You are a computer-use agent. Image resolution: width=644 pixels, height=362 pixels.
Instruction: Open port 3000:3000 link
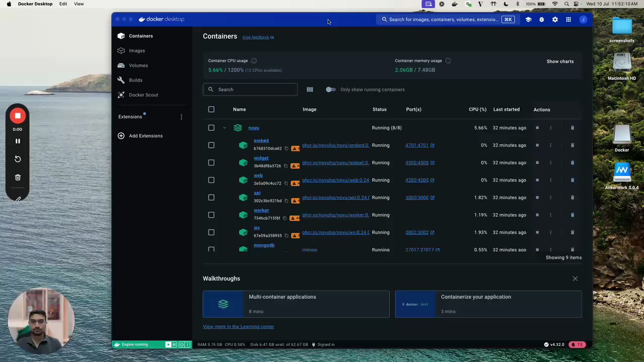[x=417, y=198]
